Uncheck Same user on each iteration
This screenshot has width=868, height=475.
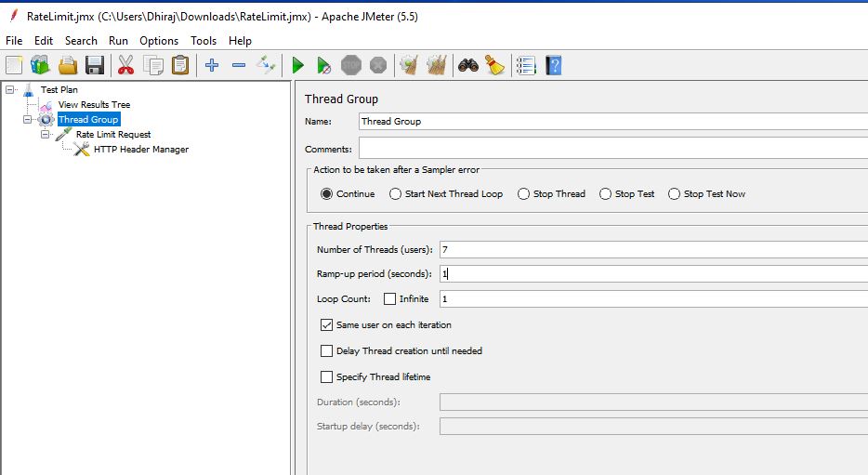pos(326,325)
